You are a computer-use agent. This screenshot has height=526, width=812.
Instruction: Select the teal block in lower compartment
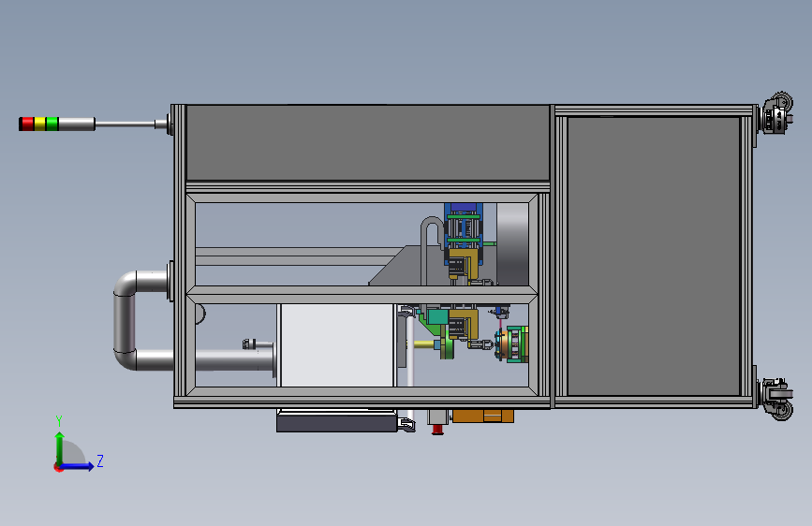(438, 316)
